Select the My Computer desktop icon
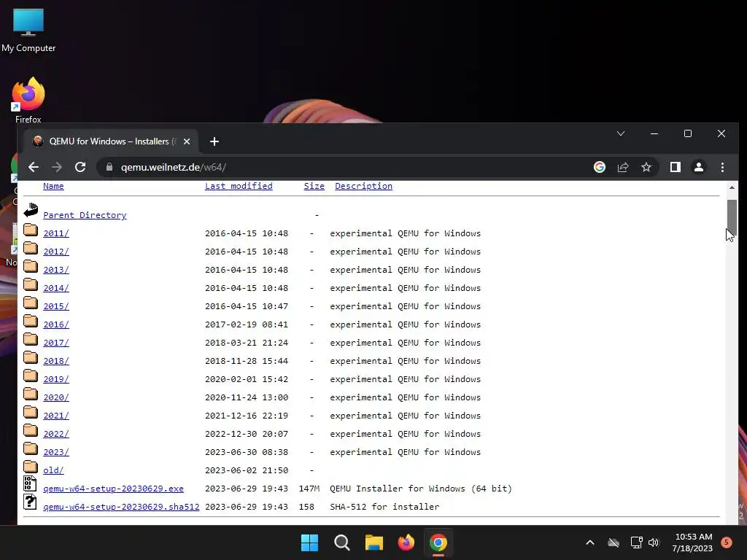Screen dimensions: 747x560 click(28, 29)
